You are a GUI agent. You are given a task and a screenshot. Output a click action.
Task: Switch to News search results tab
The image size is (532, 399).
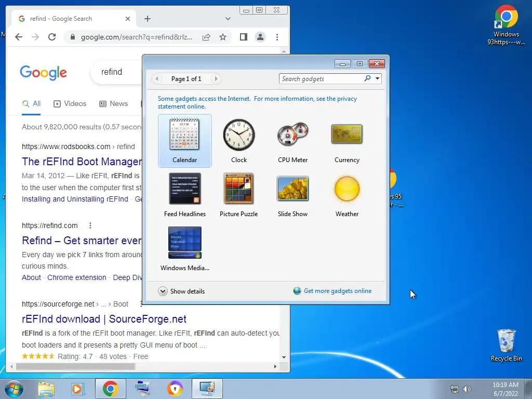coord(113,104)
